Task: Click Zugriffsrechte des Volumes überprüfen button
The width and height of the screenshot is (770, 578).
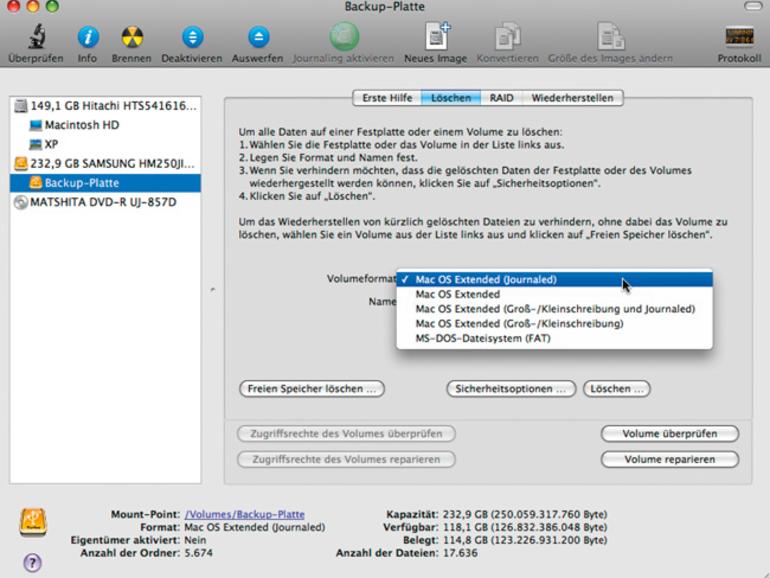Action: [x=346, y=434]
